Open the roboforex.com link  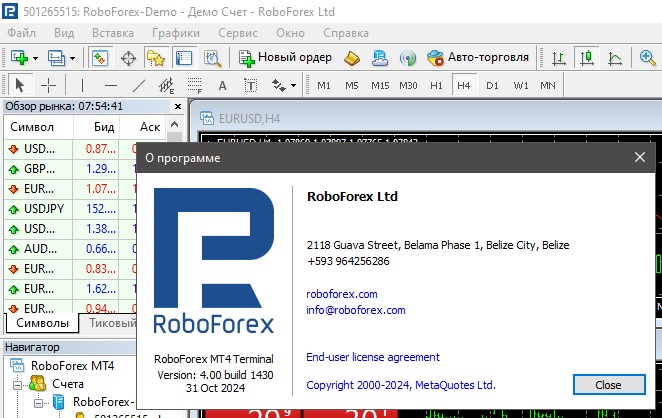coord(342,294)
